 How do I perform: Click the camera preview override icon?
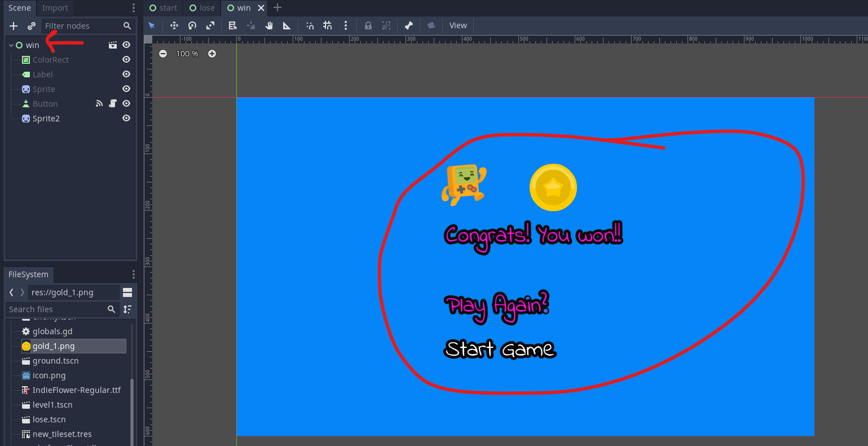(x=431, y=25)
